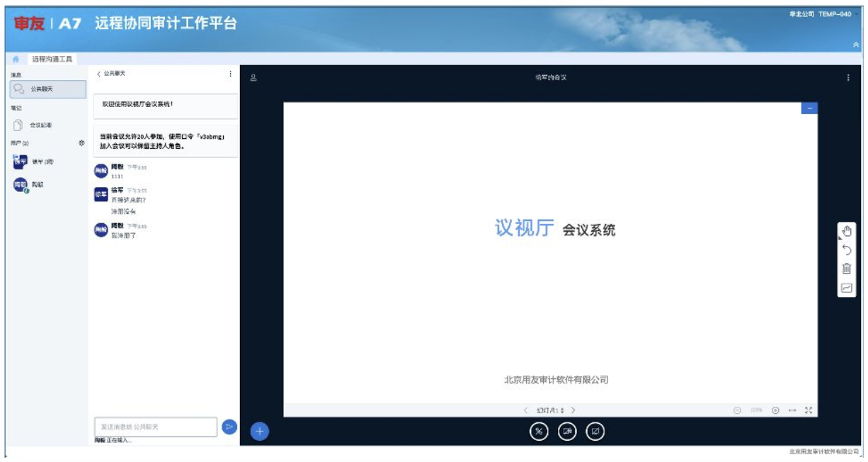Click the screen share button
The width and height of the screenshot is (868, 462).
point(596,432)
